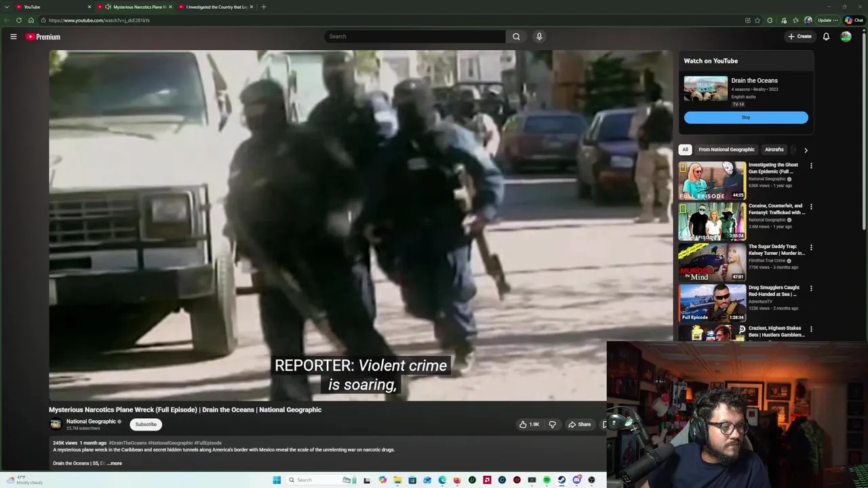This screenshot has height=488, width=868.
Task: Select From National Geographic chip
Action: click(726, 150)
